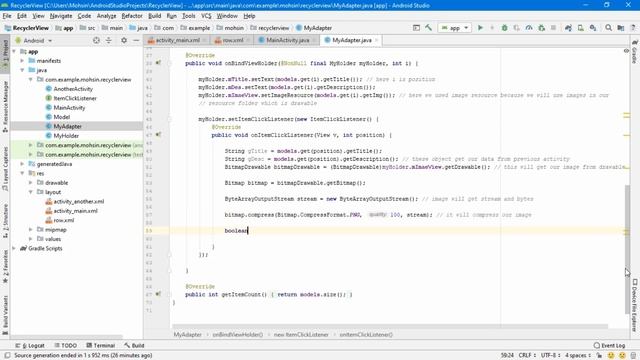
Task: Switch to MainActivity.java editor tab
Action: (x=287, y=40)
